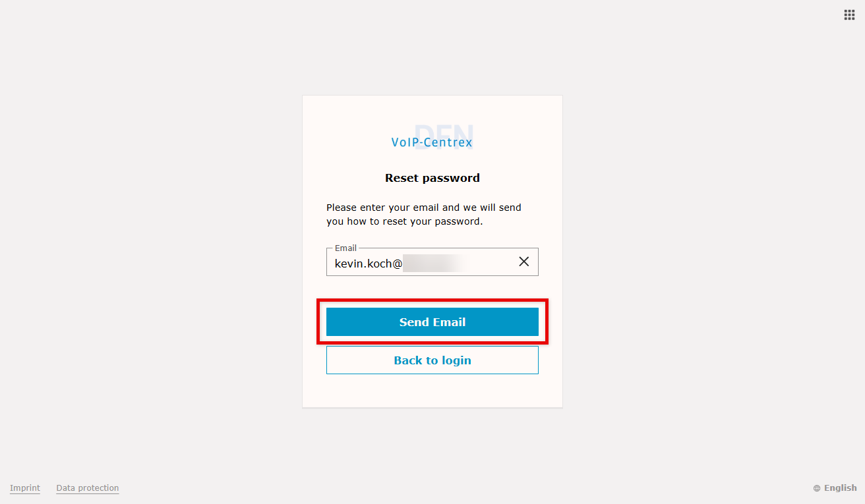Open the Data protection link
The width and height of the screenshot is (865, 504).
coord(88,488)
